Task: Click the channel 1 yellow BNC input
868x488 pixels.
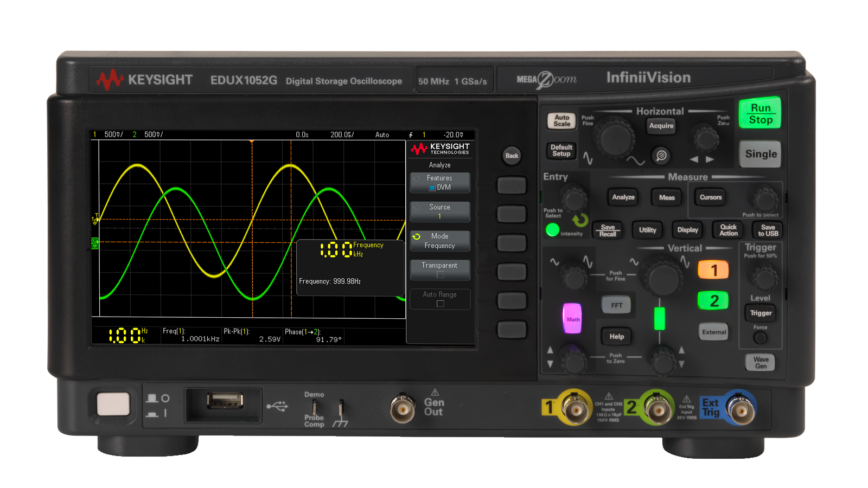Action: (575, 408)
